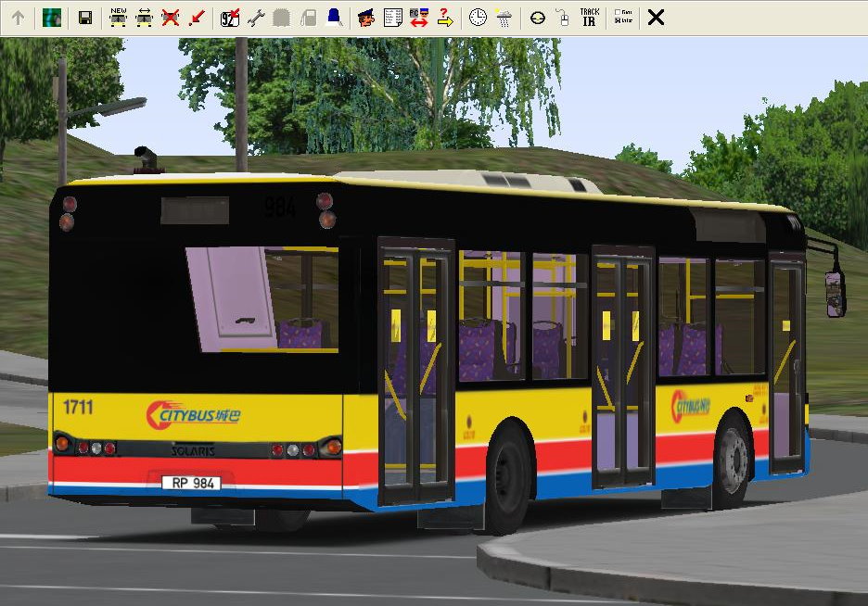Image resolution: width=868 pixels, height=606 pixels.
Task: Toggle the TRACK IR button
Action: 589,18
